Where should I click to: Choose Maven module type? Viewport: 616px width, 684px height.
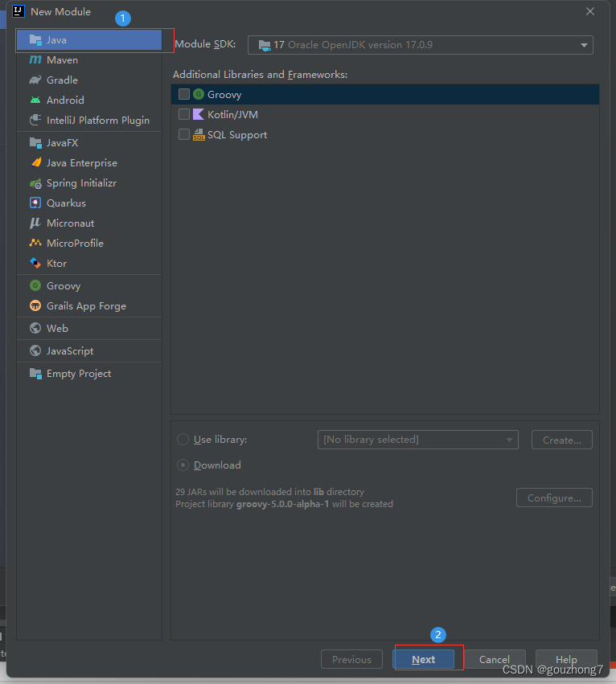(x=89, y=59)
